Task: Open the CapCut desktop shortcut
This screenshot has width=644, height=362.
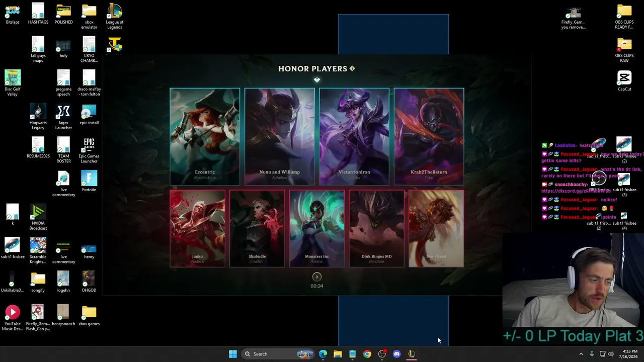Action: coord(624,81)
